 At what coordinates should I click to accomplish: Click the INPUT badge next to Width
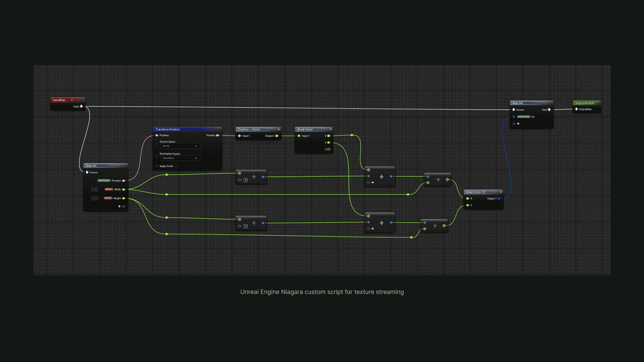click(109, 189)
